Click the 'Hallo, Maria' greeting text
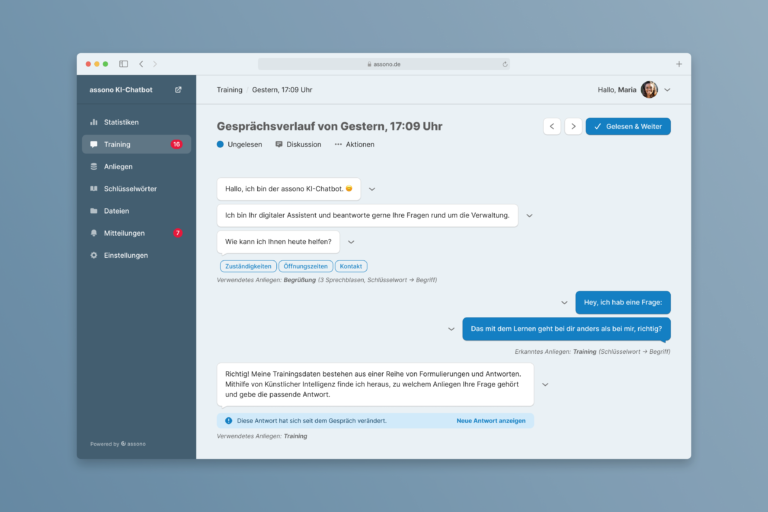Viewport: 768px width, 512px height. (x=617, y=90)
